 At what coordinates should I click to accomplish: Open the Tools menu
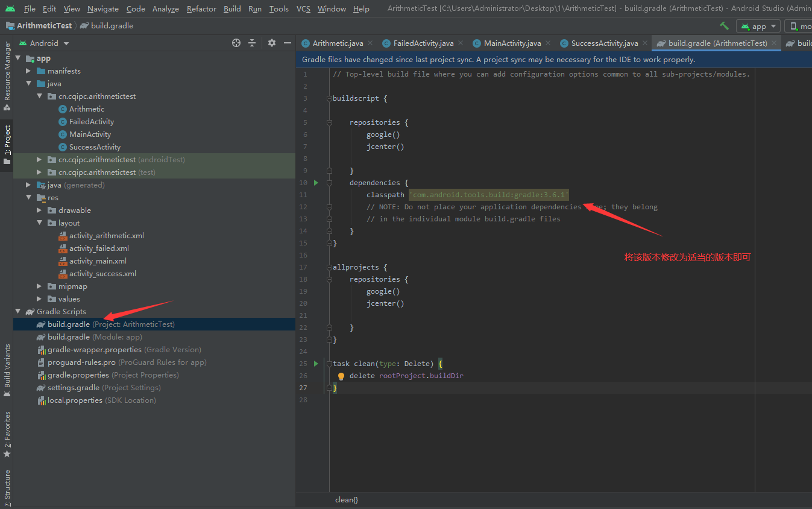point(279,9)
